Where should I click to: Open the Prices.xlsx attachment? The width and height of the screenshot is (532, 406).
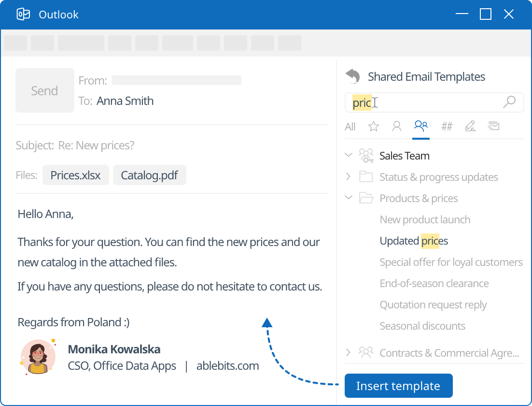(75, 175)
